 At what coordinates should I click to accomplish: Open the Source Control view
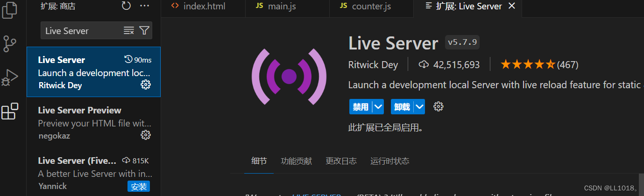tap(10, 43)
